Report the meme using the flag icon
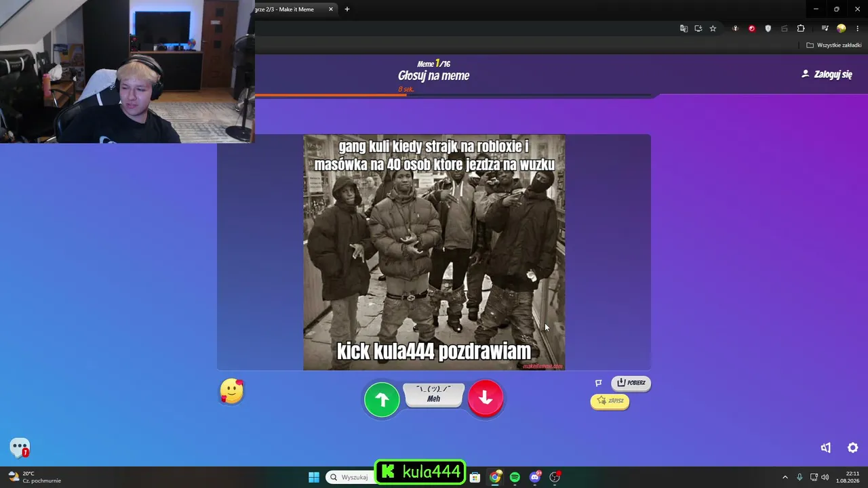 click(x=599, y=383)
